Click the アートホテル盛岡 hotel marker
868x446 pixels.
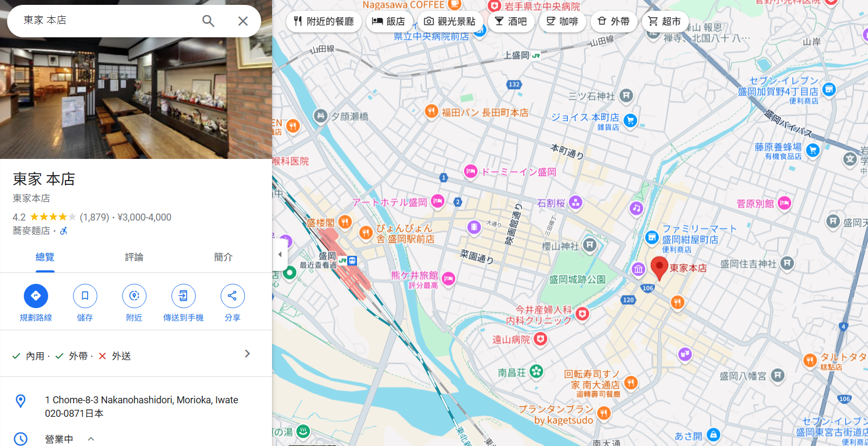[x=438, y=202]
